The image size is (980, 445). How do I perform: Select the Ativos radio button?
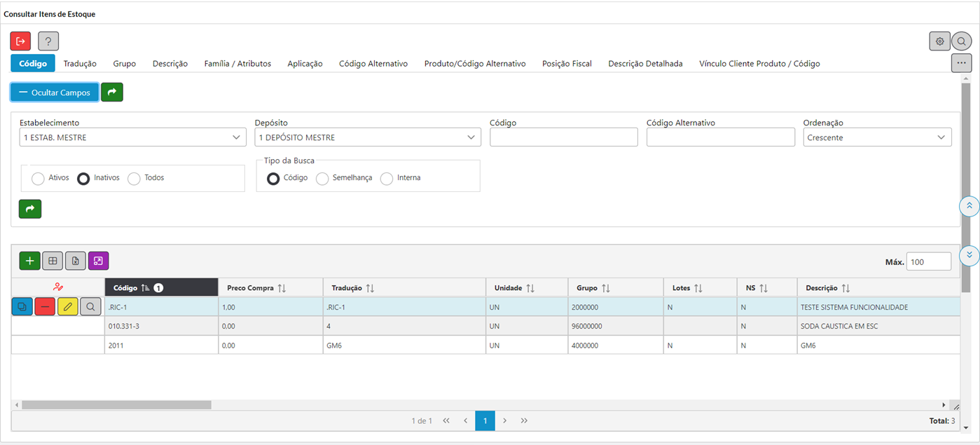pos(39,179)
